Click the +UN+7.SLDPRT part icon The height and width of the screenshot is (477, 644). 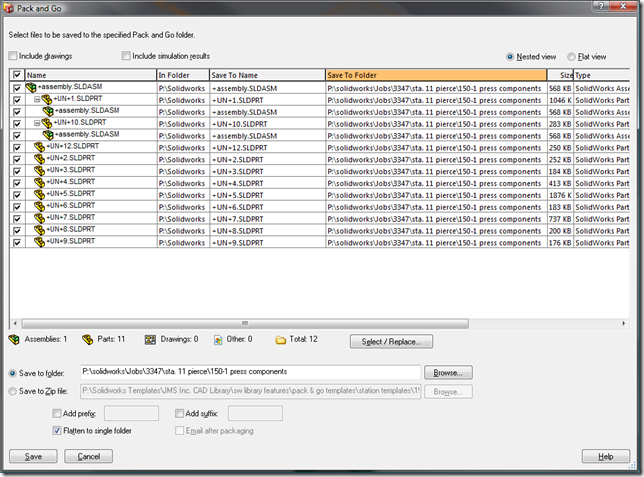tap(39, 218)
